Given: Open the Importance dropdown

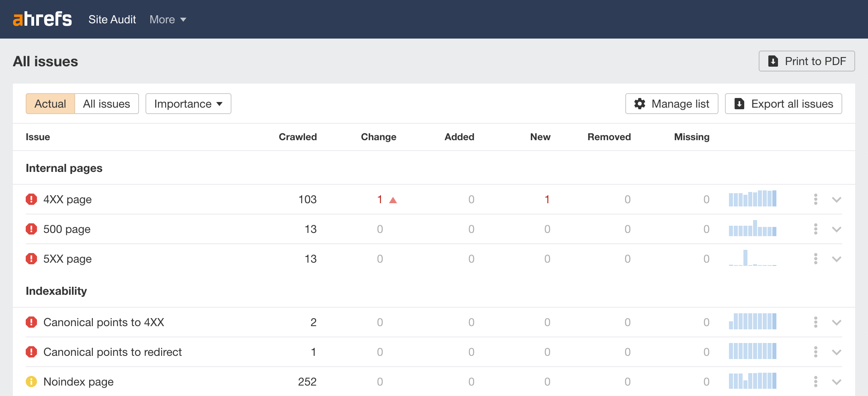Looking at the screenshot, I should [x=188, y=104].
